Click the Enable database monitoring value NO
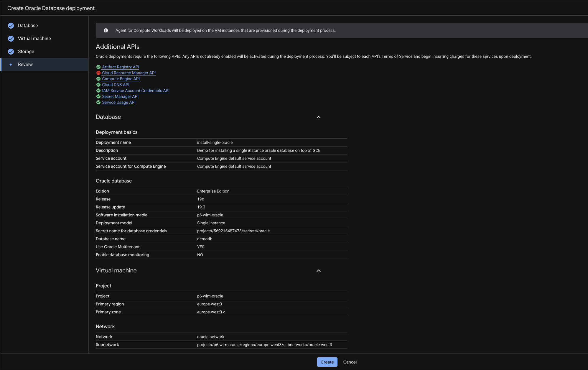588x370 pixels. coord(200,255)
